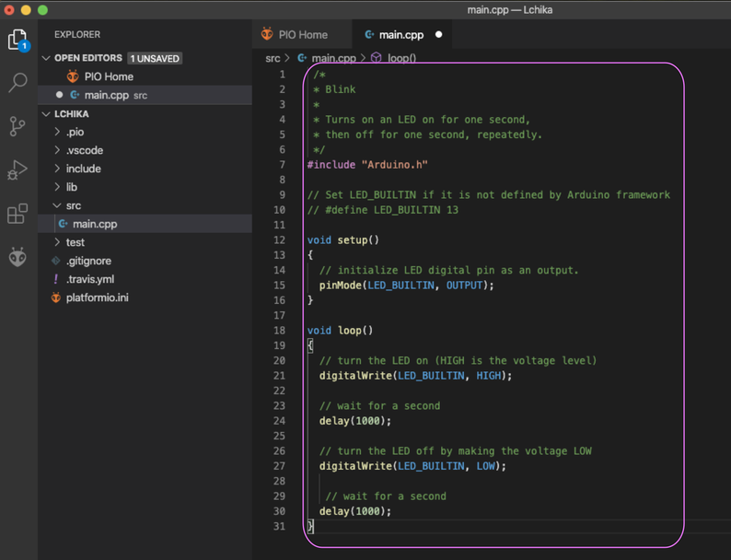
Task: Click the PlatformIO icon on PIO Home tab
Action: (x=267, y=35)
